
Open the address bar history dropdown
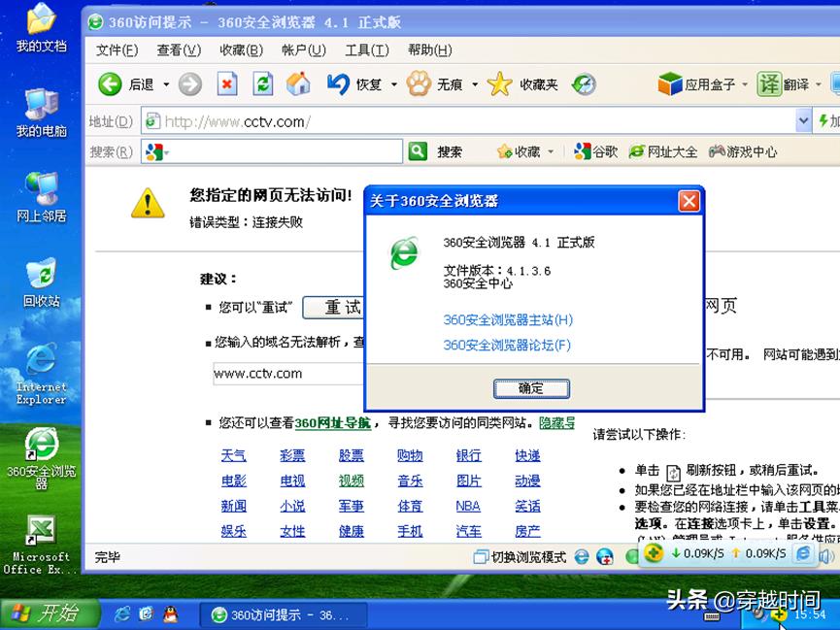point(802,120)
